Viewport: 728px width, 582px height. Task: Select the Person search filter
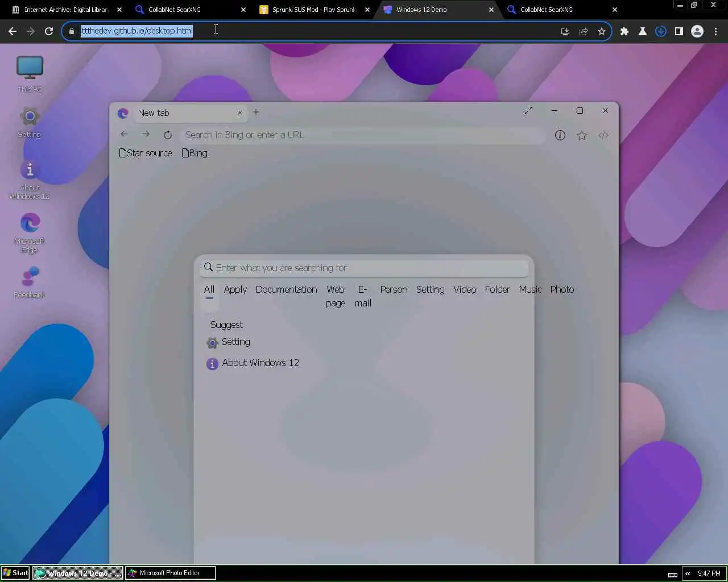394,289
